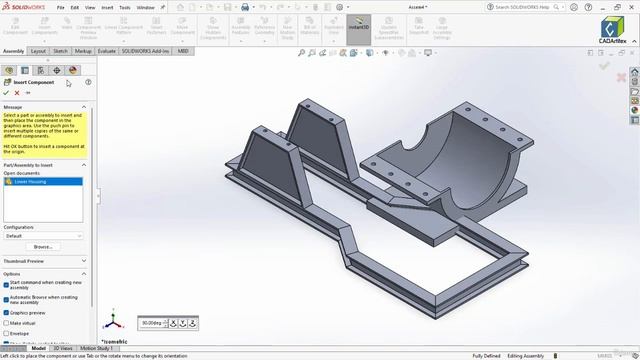
Task: Open the Insert menu
Action: (x=107, y=7)
